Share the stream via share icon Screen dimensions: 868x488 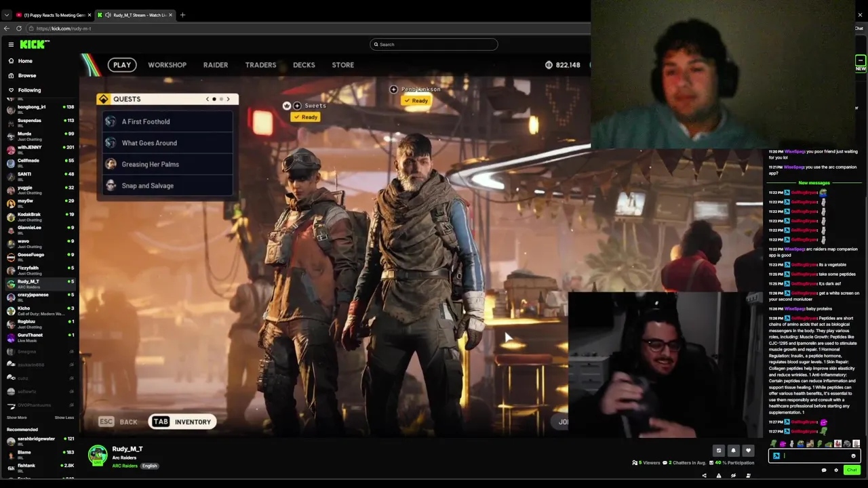(x=704, y=476)
